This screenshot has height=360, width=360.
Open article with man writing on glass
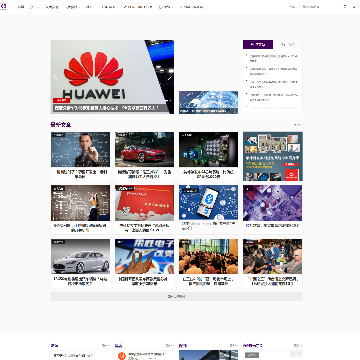point(80,149)
